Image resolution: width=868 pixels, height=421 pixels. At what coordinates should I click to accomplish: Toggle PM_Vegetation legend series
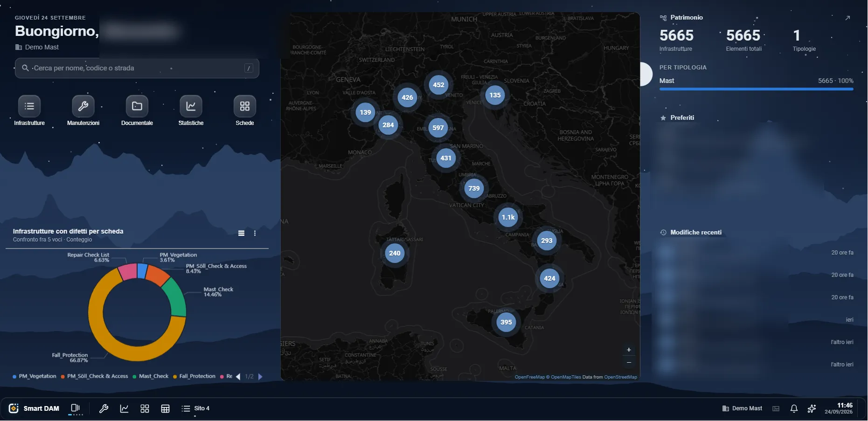[x=35, y=376]
